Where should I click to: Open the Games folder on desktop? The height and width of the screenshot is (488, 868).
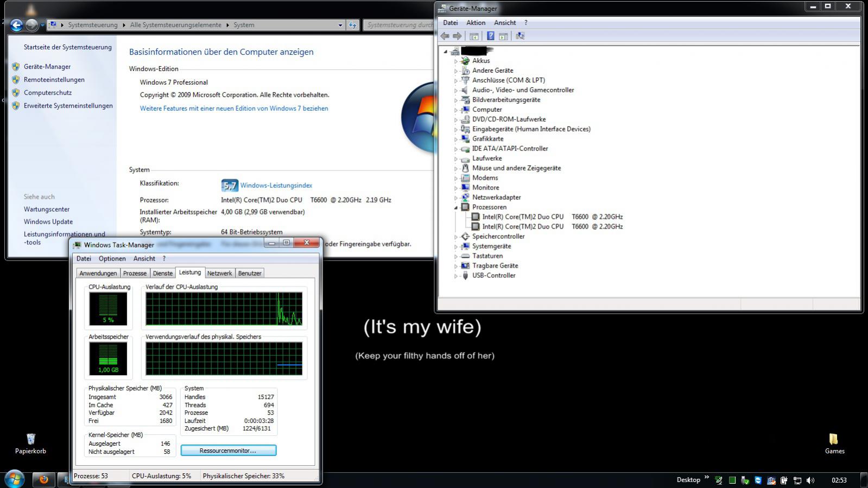(834, 443)
